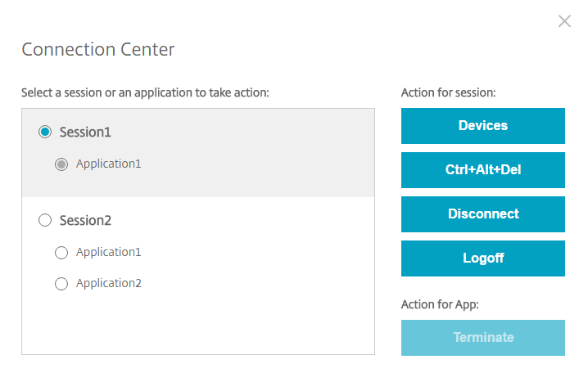Viewport: 588px width, 382px height.
Task: Choose Application1 radio under Session1
Action: (61, 164)
